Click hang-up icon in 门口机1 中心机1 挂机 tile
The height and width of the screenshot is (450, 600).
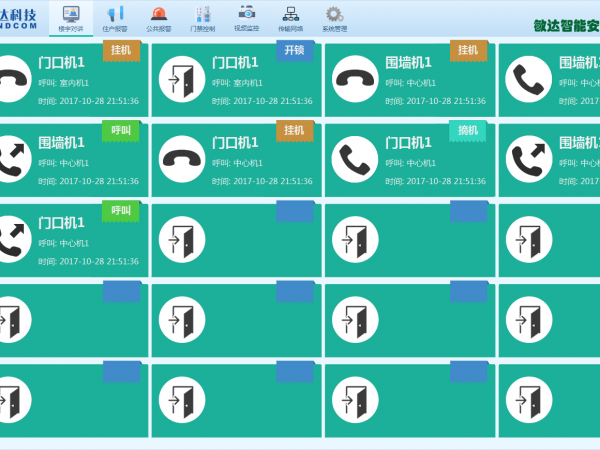tap(181, 160)
